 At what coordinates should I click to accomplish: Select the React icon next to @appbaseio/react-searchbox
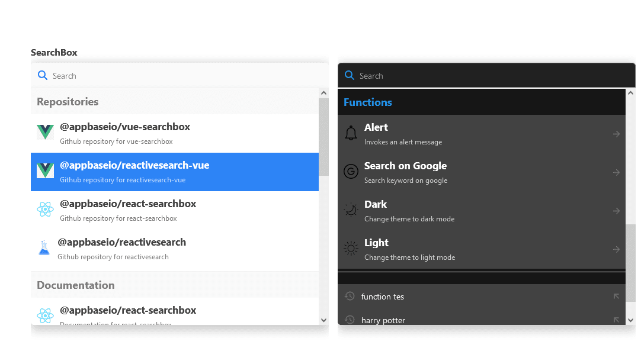tap(45, 209)
